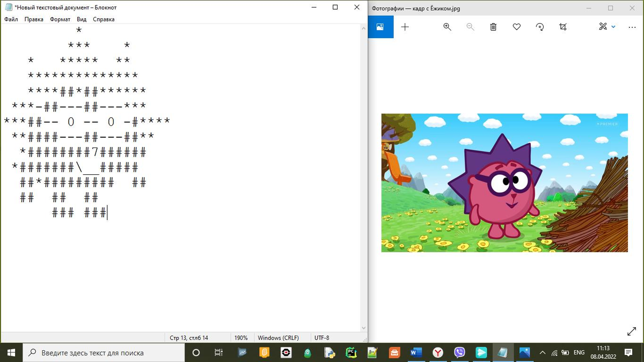This screenshot has height=362, width=644.
Task: Add photo to favorites with heart icon
Action: click(517, 27)
